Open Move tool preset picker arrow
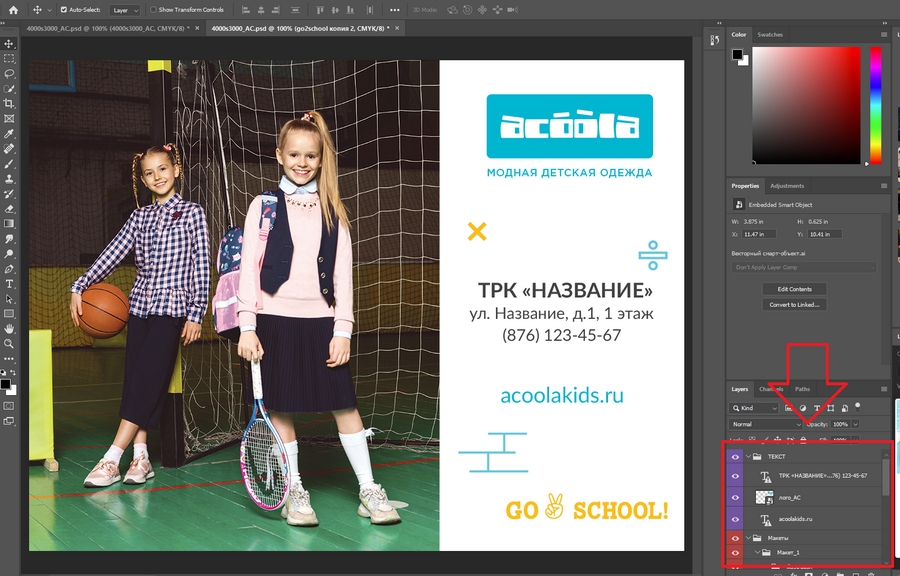 [x=49, y=10]
